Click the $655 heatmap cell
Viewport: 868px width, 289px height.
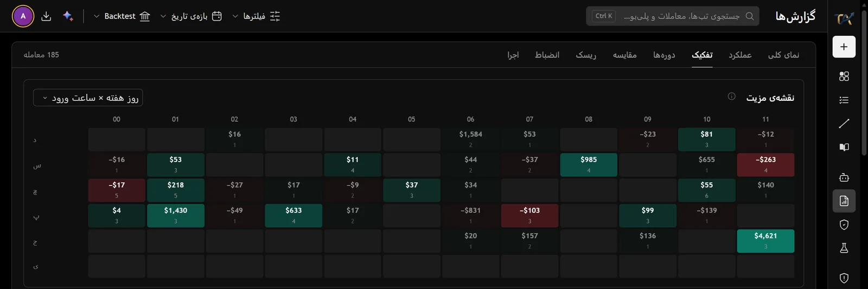click(706, 165)
